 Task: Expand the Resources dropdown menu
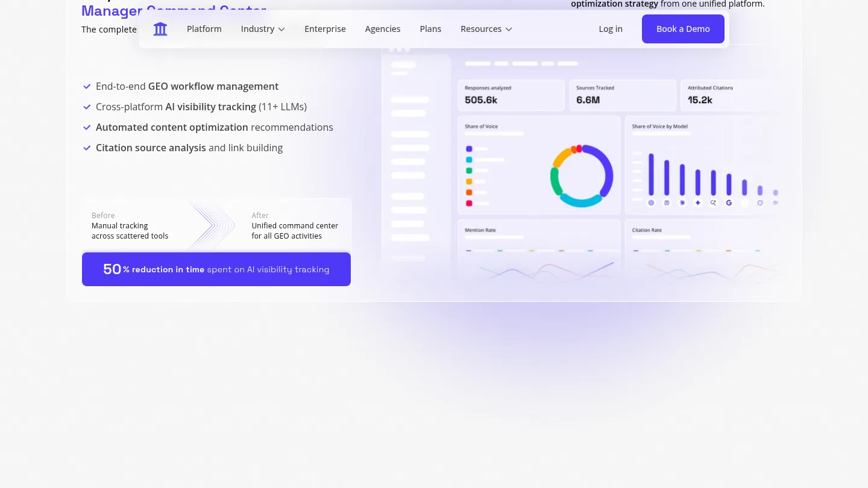(486, 29)
